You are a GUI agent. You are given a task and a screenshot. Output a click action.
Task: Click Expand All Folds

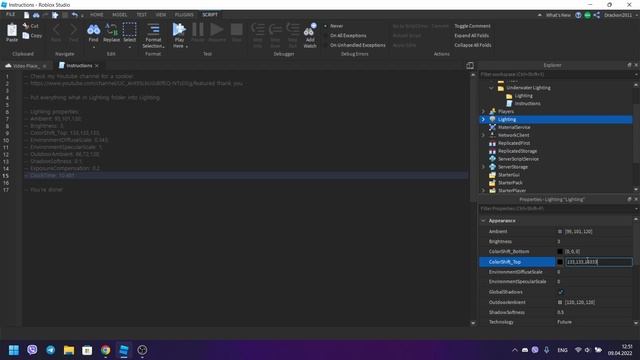pyautogui.click(x=471, y=36)
